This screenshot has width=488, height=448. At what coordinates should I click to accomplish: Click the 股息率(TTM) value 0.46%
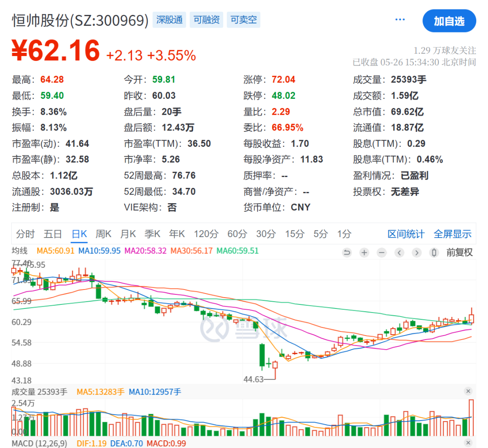[x=430, y=159]
